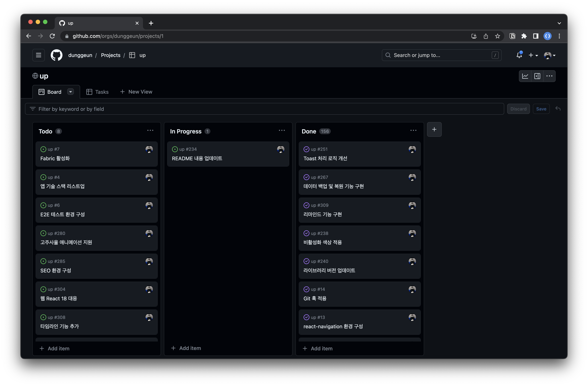This screenshot has height=386, width=588.
Task: Open the user avatar menu dropdown
Action: (x=550, y=55)
